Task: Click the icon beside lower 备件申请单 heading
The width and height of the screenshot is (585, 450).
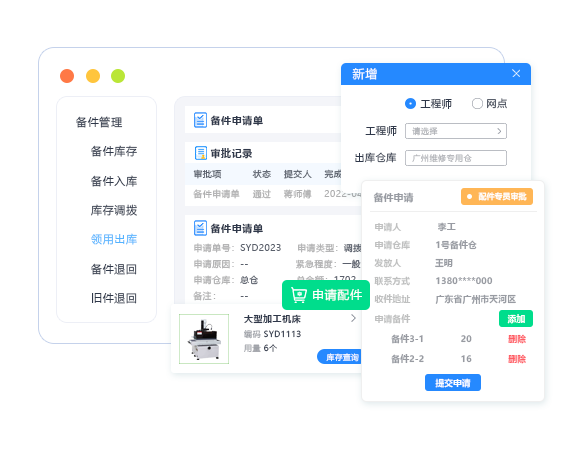Action: pos(200,228)
